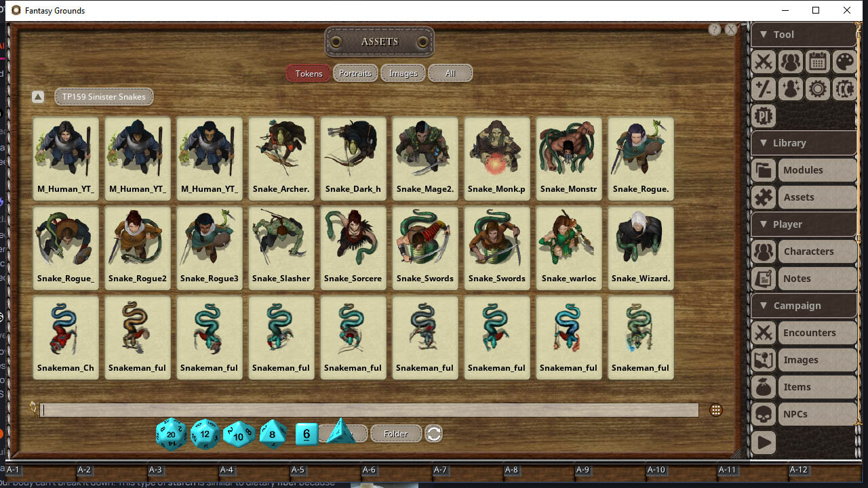This screenshot has width=868, height=488.
Task: Collapse the sidebar with the bottom arrow button
Action: click(763, 443)
